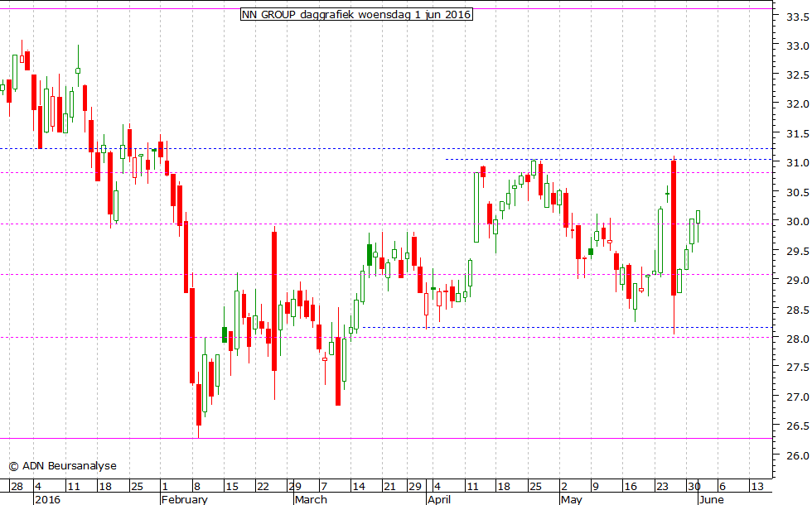Click the 27.0 price axis label
This screenshot has width=812, height=505.
797,397
